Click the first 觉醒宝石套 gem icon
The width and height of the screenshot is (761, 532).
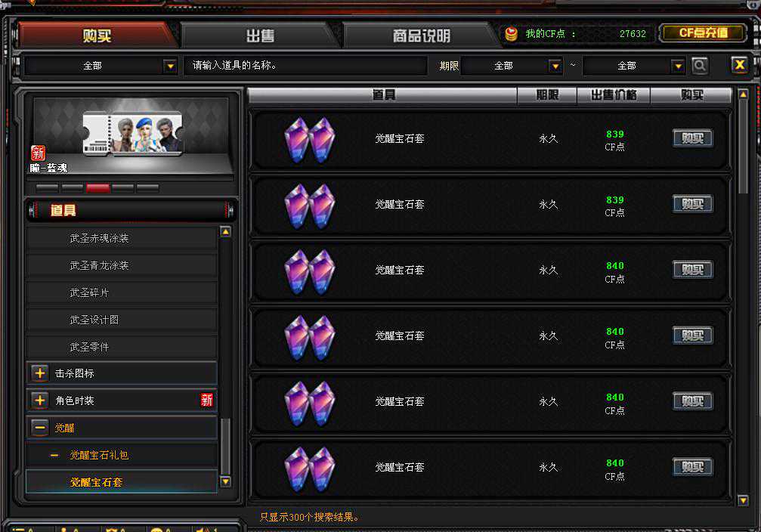coord(310,140)
